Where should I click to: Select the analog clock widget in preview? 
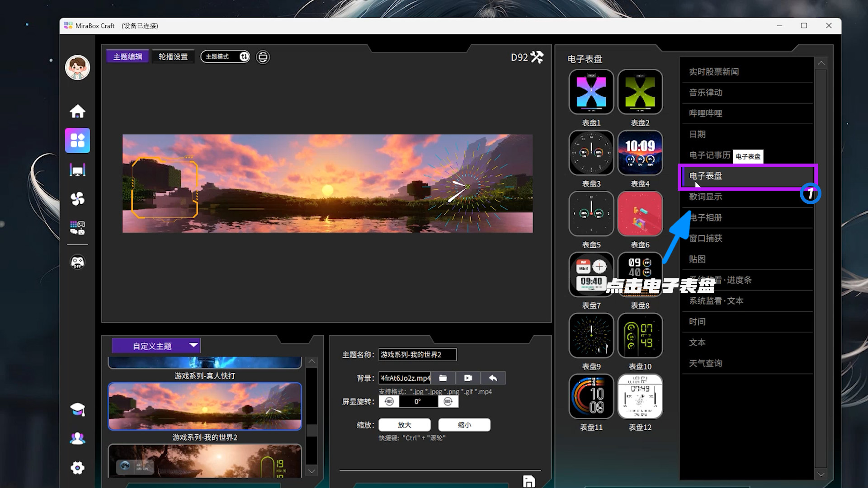click(x=467, y=187)
